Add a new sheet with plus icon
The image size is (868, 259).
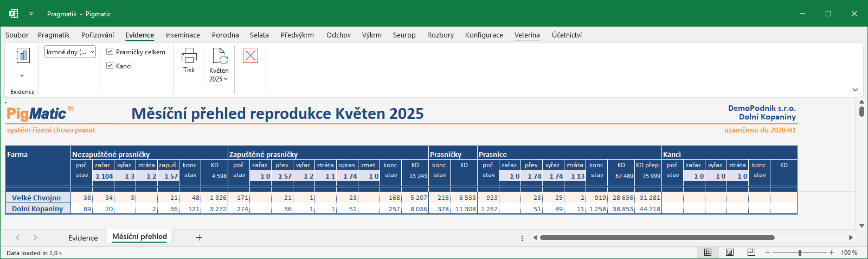tap(199, 237)
